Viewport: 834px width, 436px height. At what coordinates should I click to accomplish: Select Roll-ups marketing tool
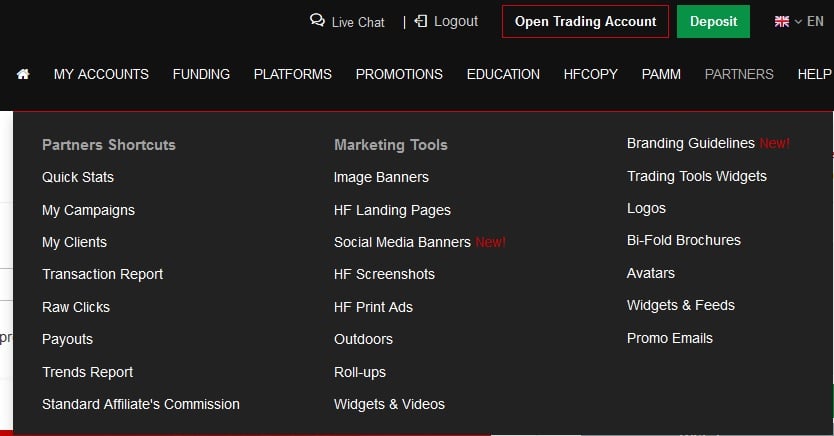click(360, 372)
